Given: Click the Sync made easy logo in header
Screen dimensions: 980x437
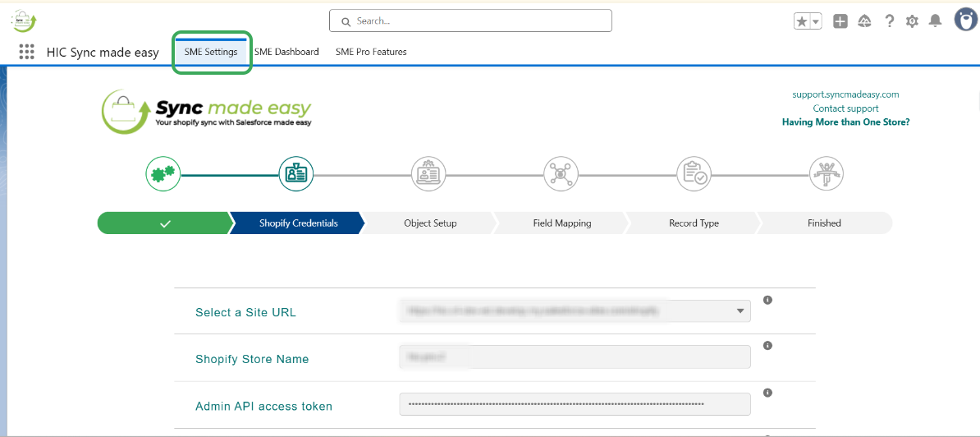Looking at the screenshot, I should click(25, 21).
